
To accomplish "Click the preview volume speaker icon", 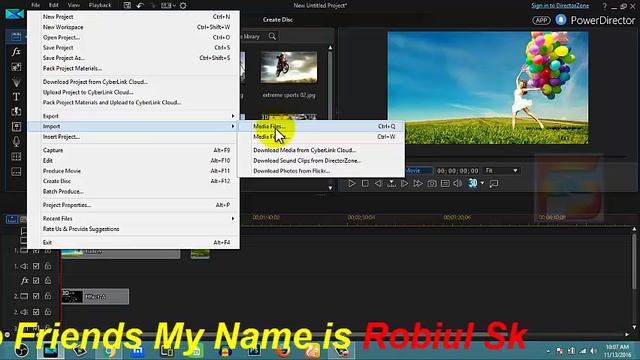I will (x=458, y=184).
